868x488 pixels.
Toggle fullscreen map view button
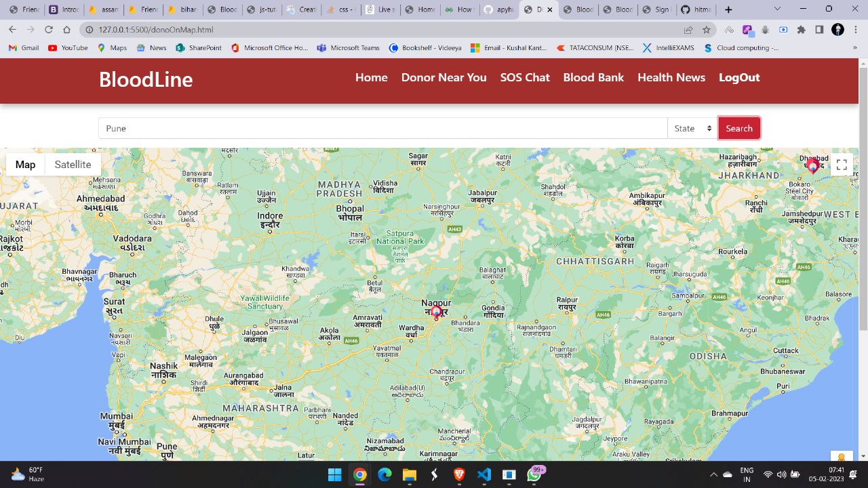(x=842, y=165)
